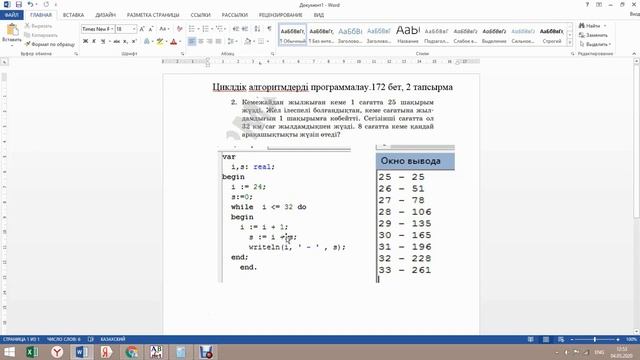Clear all formatting with eraser icon
This screenshot has width=640, height=360.
179,29
